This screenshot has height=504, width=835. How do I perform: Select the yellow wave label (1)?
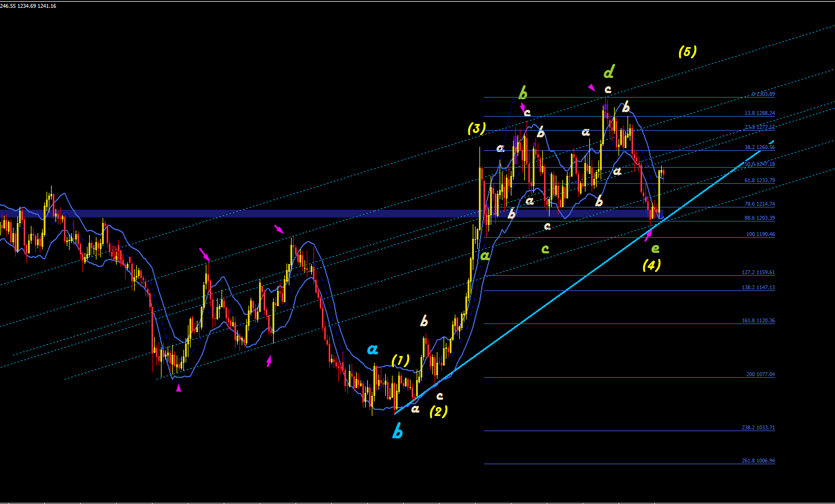click(400, 360)
